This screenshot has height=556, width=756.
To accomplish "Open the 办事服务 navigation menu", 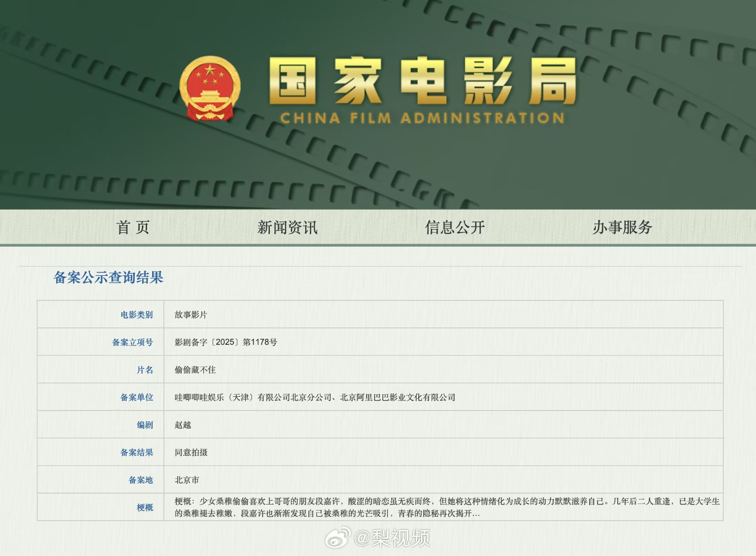I will pyautogui.click(x=622, y=227).
